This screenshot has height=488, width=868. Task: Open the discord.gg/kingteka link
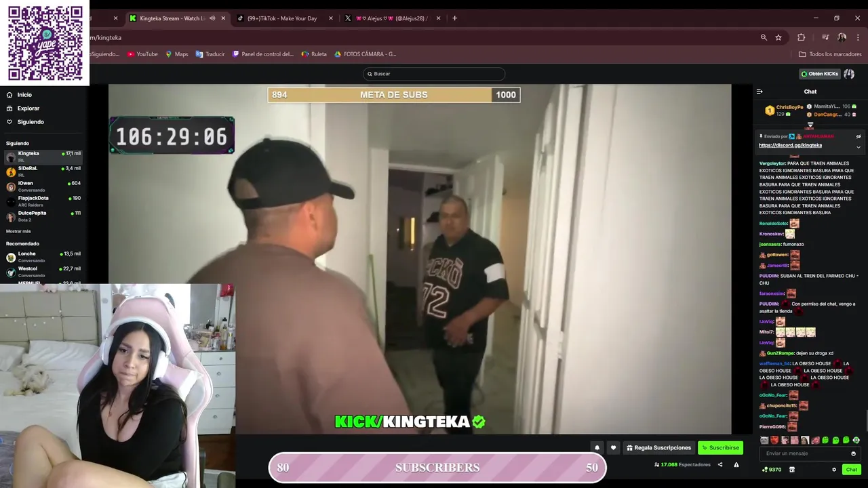790,145
